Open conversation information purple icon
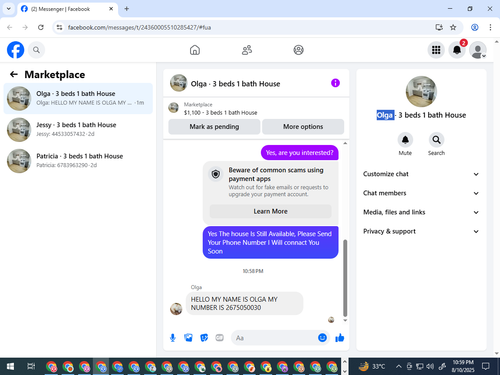Viewport: 500px width, 375px height. tap(335, 83)
